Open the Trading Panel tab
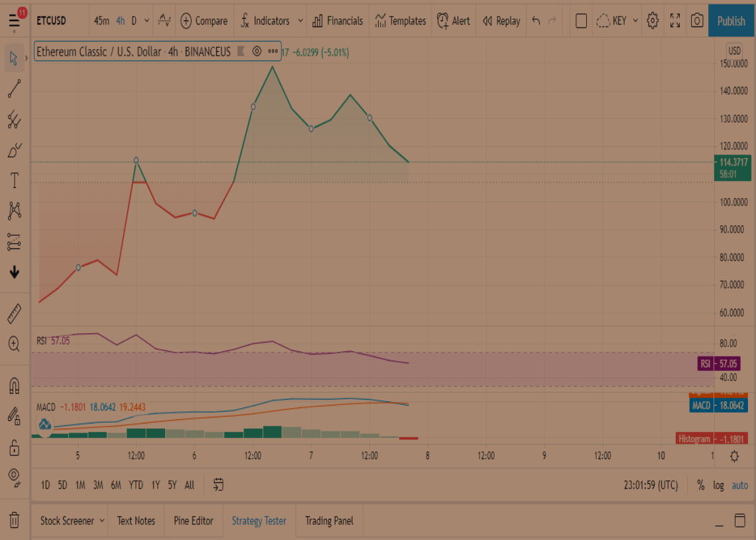 (x=329, y=521)
